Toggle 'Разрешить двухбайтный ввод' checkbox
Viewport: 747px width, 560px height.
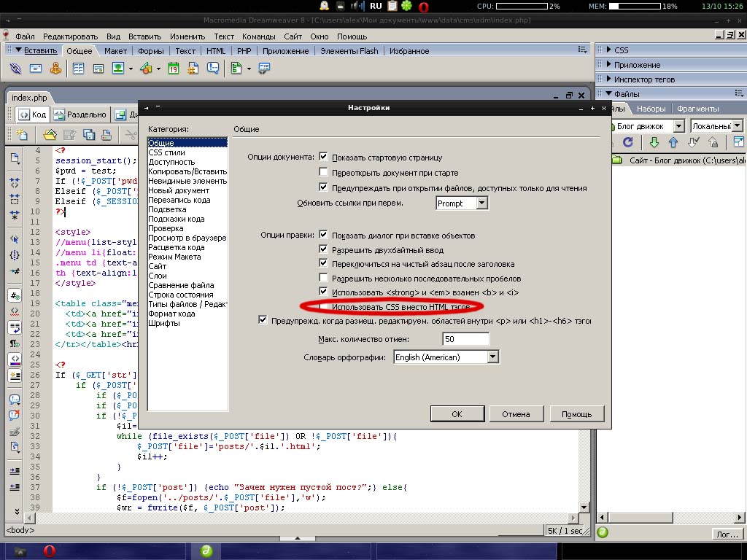[323, 249]
